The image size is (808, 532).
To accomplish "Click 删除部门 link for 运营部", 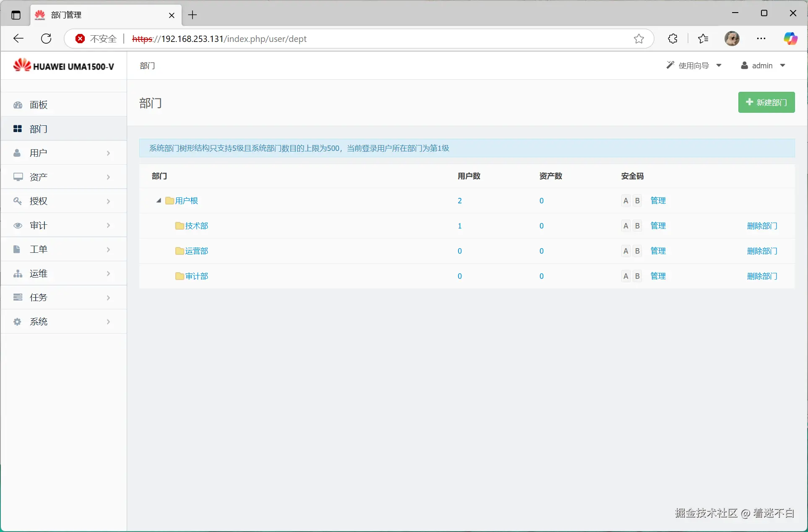I will [762, 251].
